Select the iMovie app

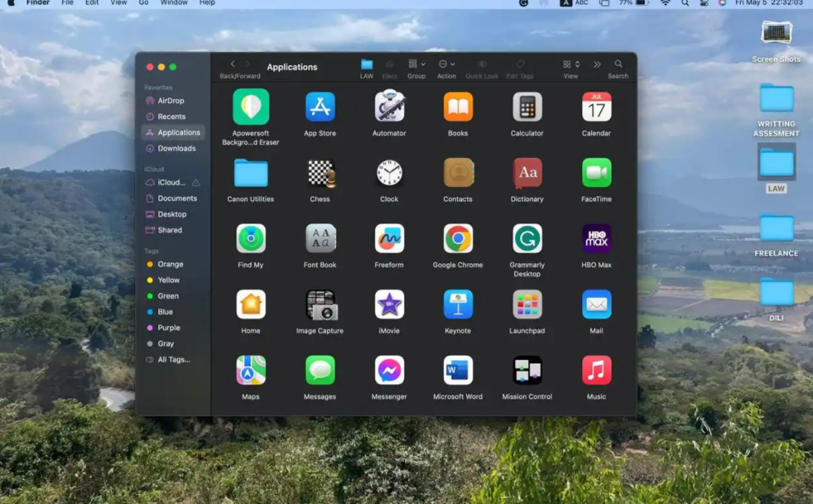389,304
